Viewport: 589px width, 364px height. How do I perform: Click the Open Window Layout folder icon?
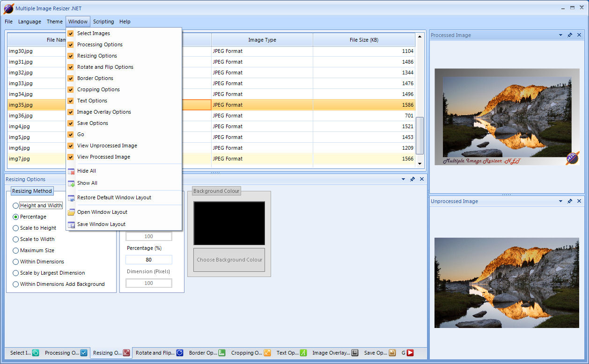click(x=71, y=212)
